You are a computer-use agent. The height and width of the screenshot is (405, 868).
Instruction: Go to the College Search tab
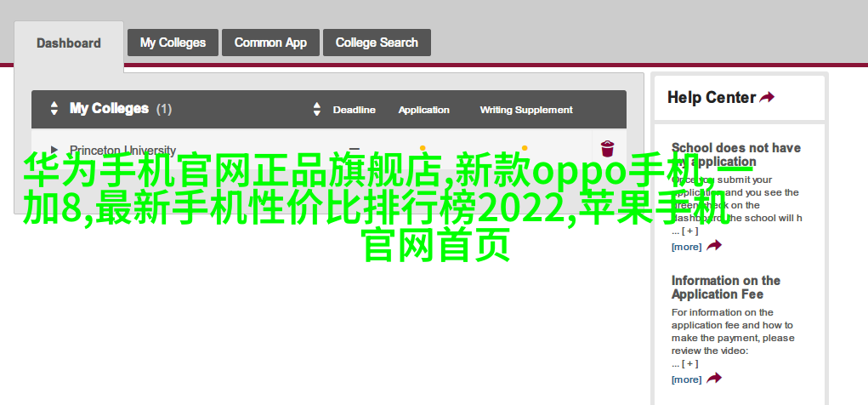coord(377,43)
